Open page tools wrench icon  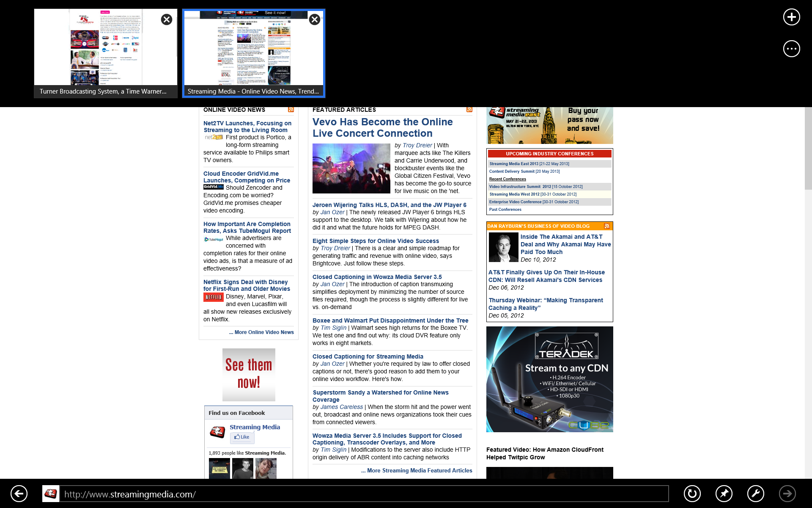[756, 494]
